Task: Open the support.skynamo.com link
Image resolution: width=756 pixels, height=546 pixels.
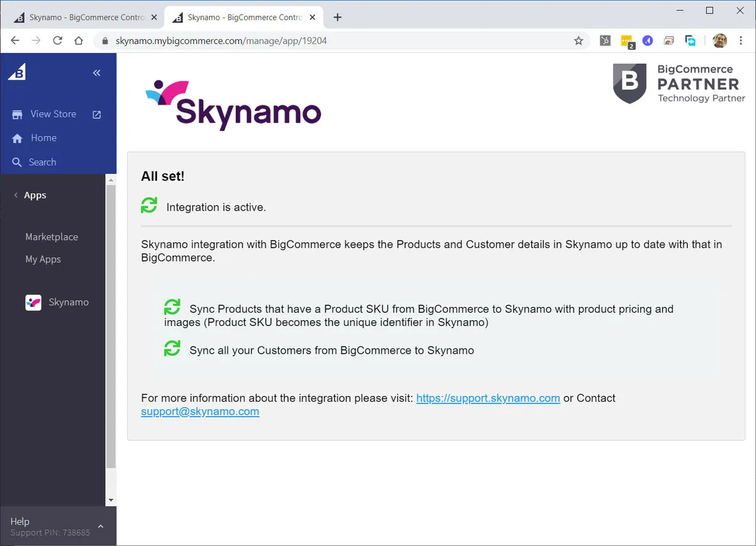Action: pos(488,398)
